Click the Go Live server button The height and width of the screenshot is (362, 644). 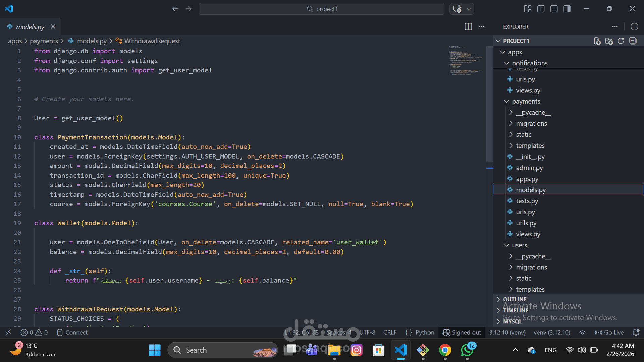click(609, 332)
